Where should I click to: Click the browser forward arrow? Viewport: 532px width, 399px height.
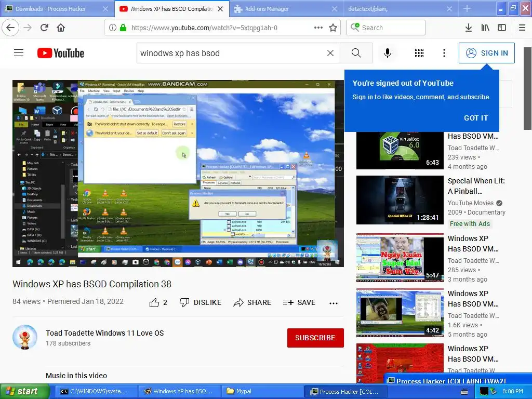[28, 28]
